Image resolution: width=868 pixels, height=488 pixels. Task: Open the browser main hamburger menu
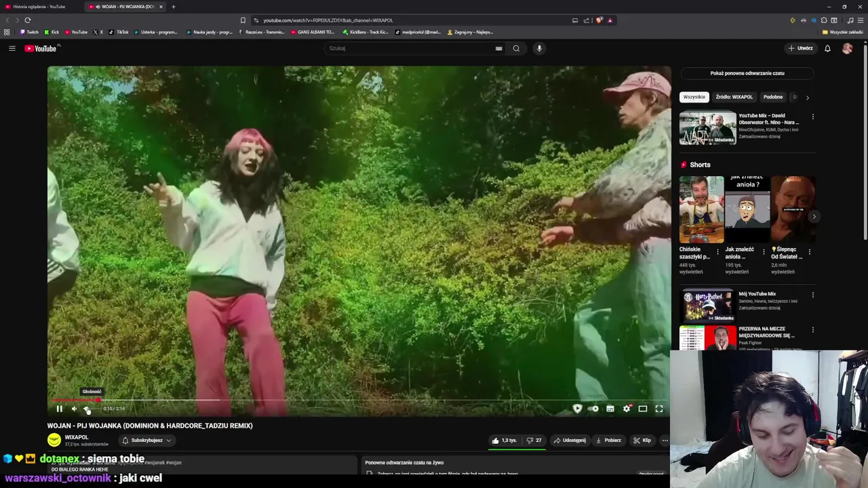tap(861, 20)
